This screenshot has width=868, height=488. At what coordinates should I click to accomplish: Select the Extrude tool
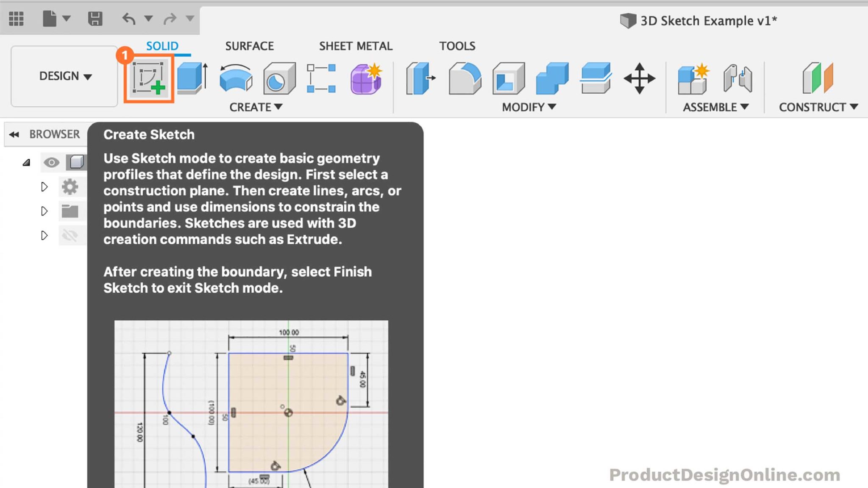click(x=191, y=78)
